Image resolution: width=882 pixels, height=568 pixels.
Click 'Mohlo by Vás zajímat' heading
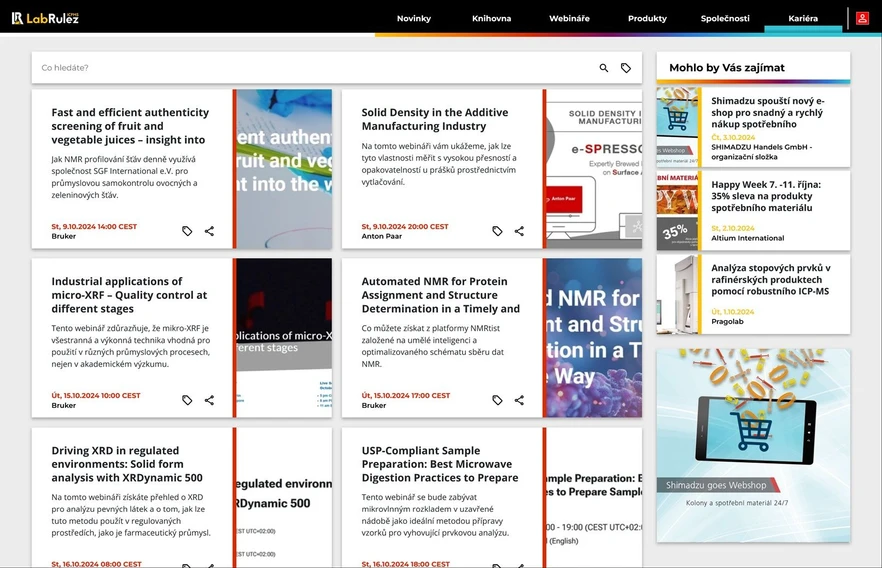[727, 67]
